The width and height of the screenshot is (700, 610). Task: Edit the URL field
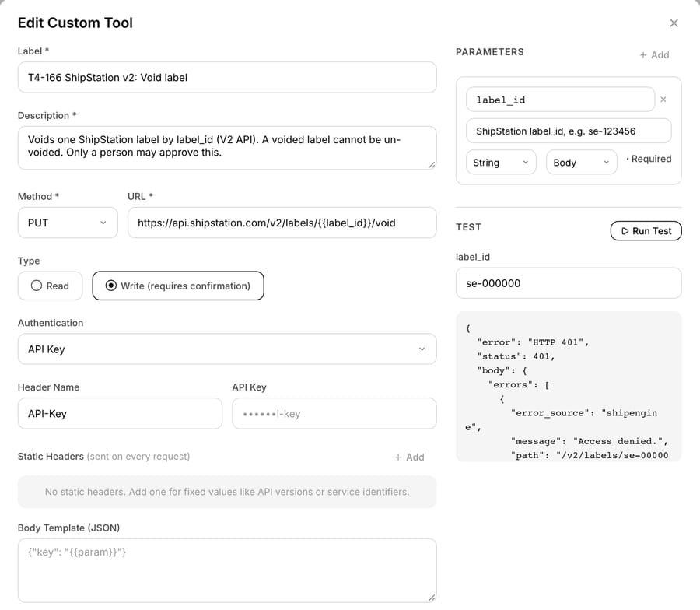(282, 223)
